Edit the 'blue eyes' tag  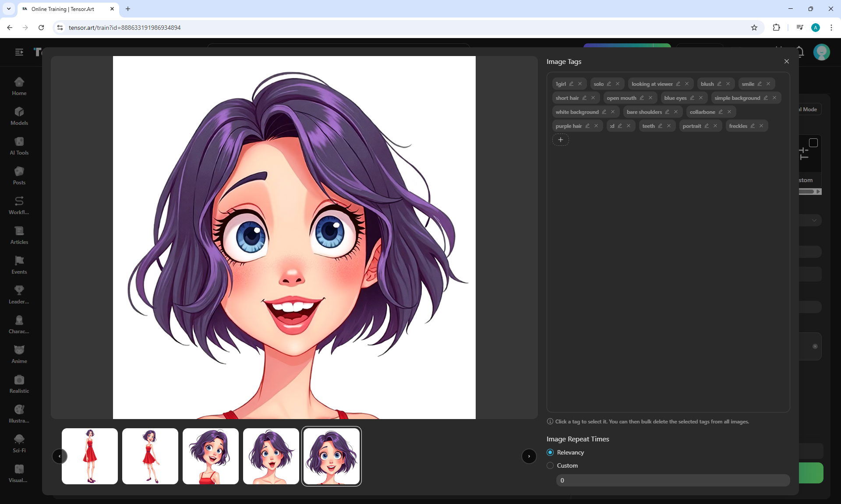(692, 98)
